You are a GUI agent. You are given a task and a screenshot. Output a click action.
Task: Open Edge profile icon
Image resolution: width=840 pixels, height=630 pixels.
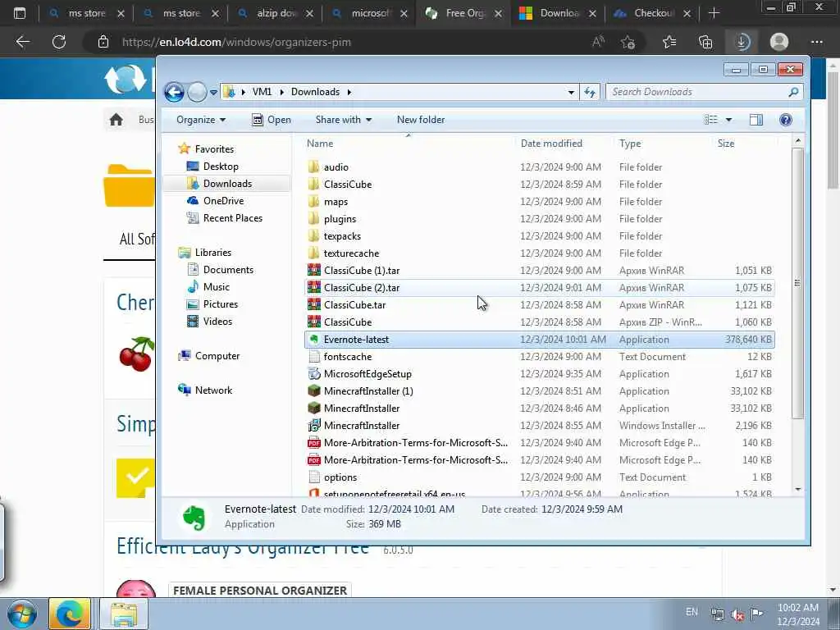[x=779, y=42]
